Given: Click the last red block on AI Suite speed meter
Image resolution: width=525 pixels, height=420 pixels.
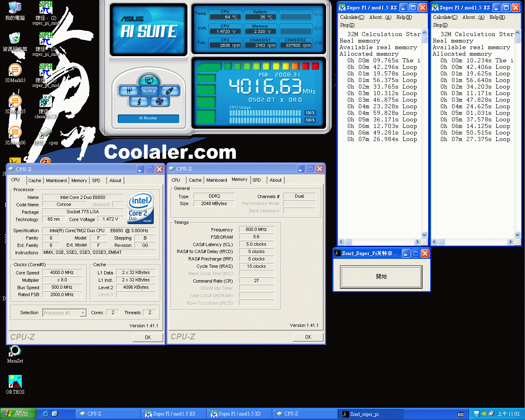Looking at the screenshot, I should click(x=315, y=66).
